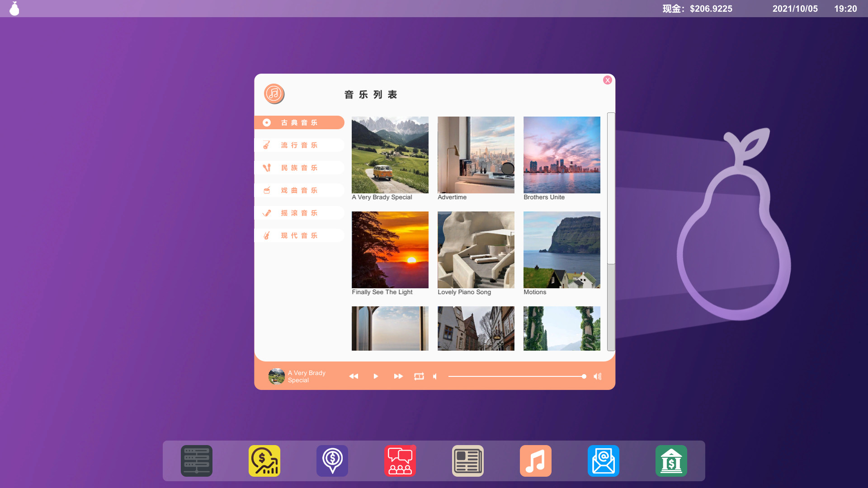Select the 摇滚音乐 category
The image size is (868, 488).
(x=299, y=212)
